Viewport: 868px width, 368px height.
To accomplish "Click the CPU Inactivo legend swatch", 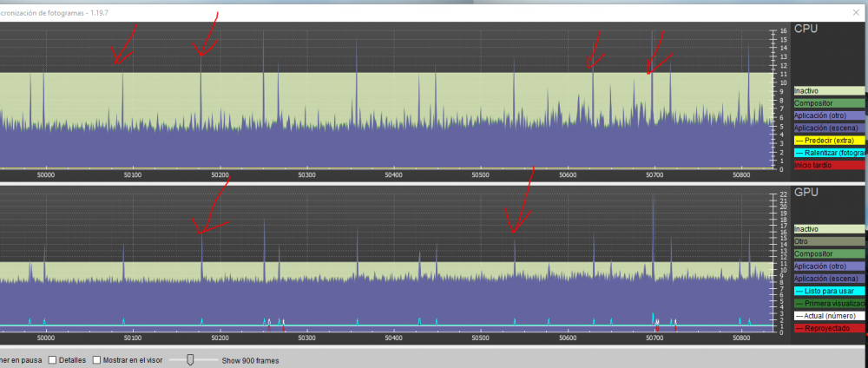I will [829, 90].
